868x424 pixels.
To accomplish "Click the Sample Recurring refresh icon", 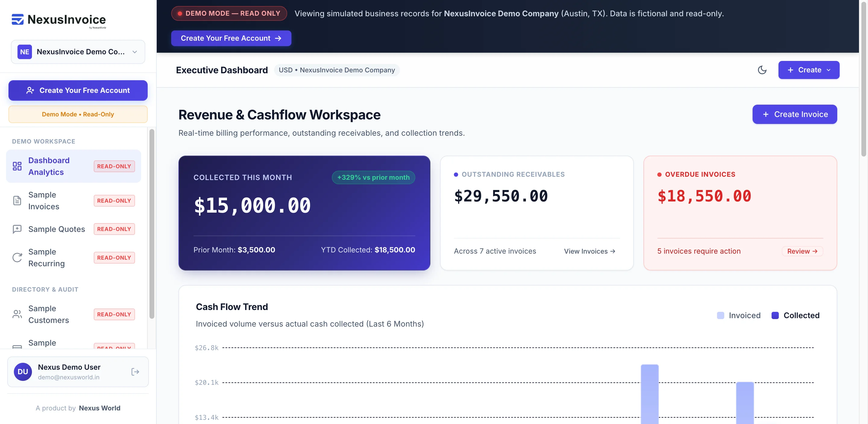I will tap(17, 258).
